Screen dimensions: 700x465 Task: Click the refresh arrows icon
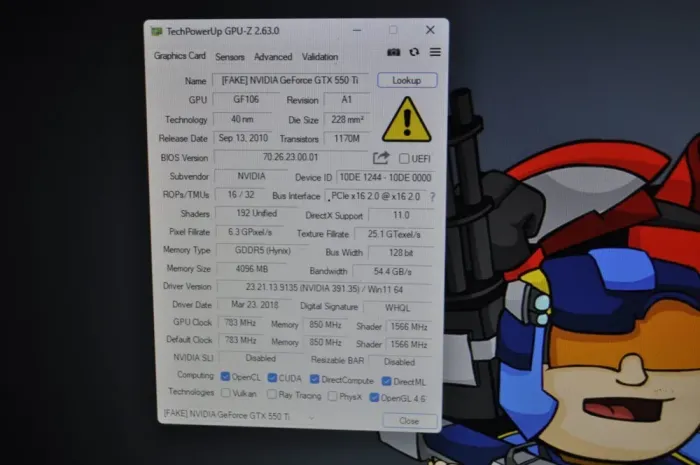414,53
